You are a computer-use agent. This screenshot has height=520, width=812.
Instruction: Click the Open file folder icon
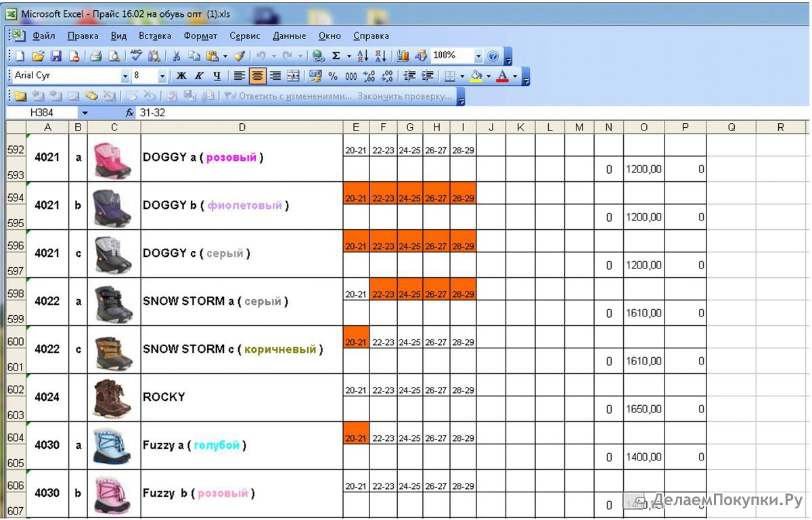(38, 56)
